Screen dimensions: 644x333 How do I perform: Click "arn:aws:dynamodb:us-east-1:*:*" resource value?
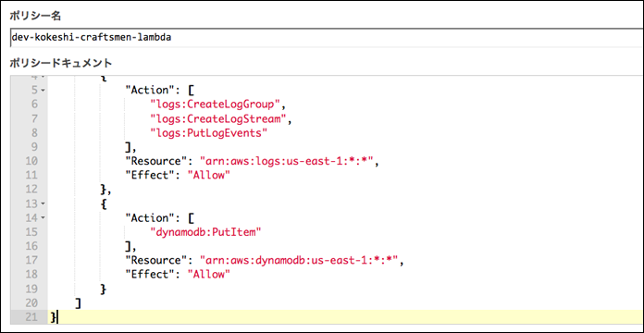(x=298, y=261)
